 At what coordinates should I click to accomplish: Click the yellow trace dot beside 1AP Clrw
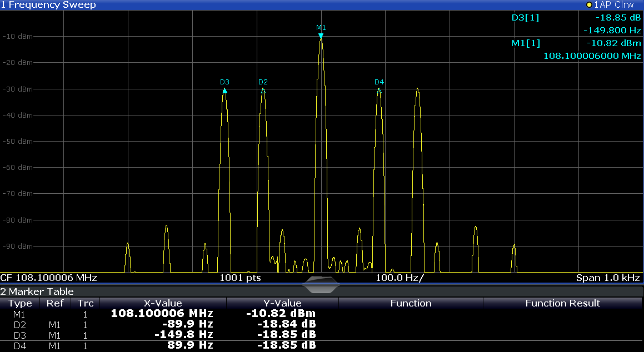tap(589, 5)
